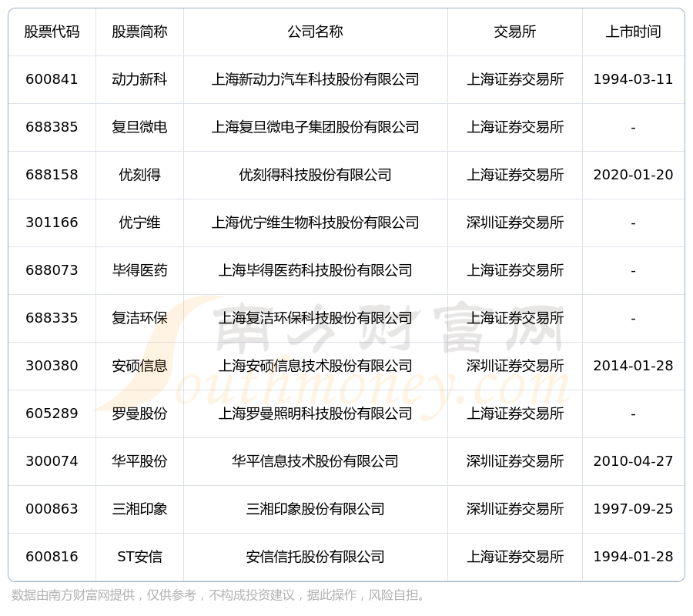Click stock name 复旦微电
The width and height of the screenshot is (693, 616).
(x=139, y=127)
